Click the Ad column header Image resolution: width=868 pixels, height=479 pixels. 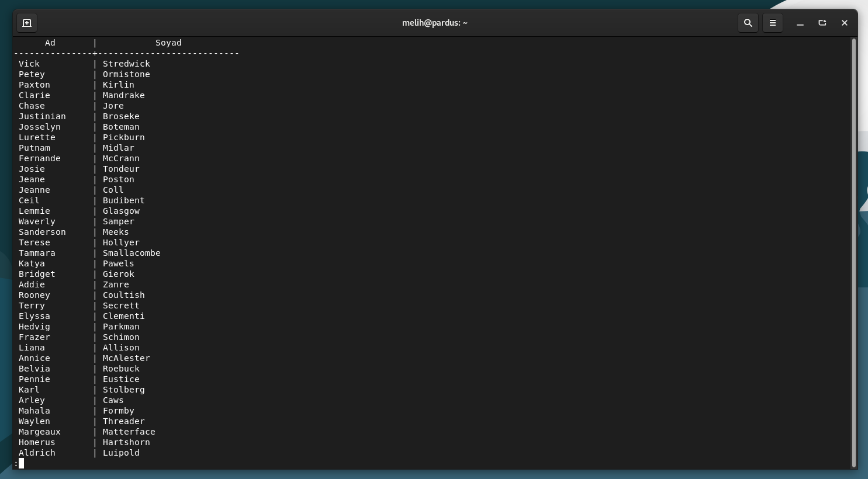click(50, 43)
